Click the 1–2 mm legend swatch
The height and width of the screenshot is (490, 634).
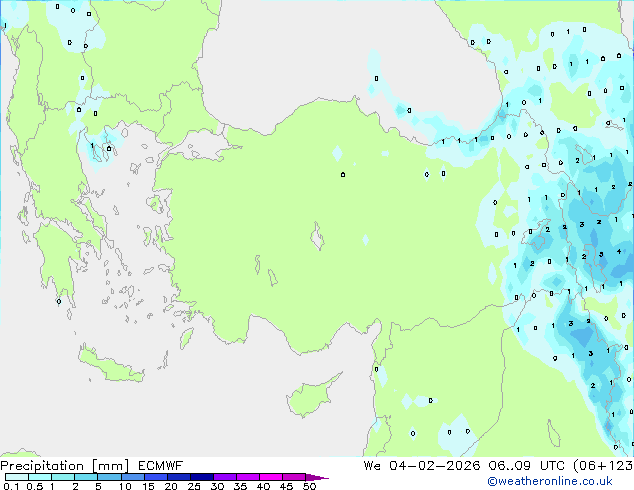[x=63, y=477]
